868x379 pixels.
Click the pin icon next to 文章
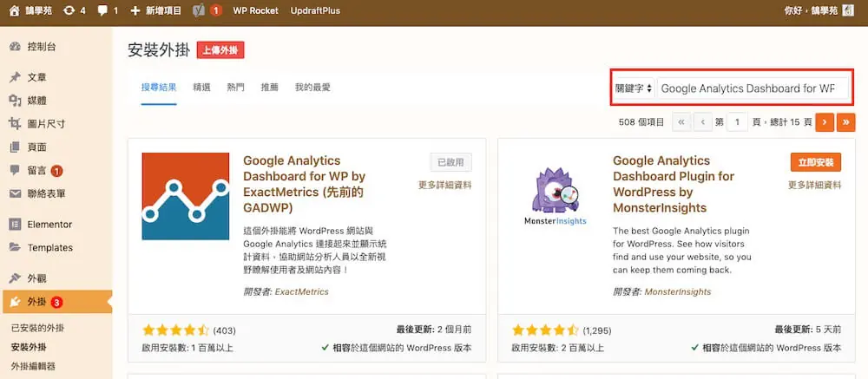tap(15, 77)
